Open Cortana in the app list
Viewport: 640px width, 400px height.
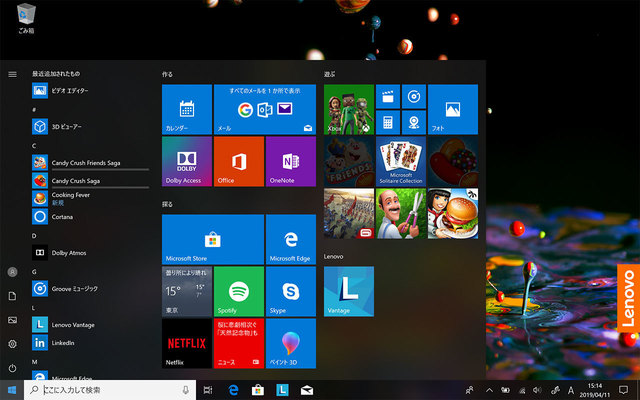pos(91,216)
